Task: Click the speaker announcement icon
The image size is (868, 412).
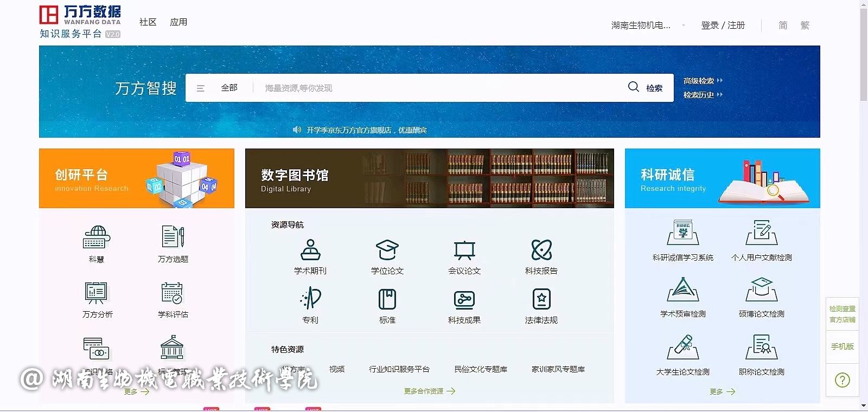Action: coord(297,130)
